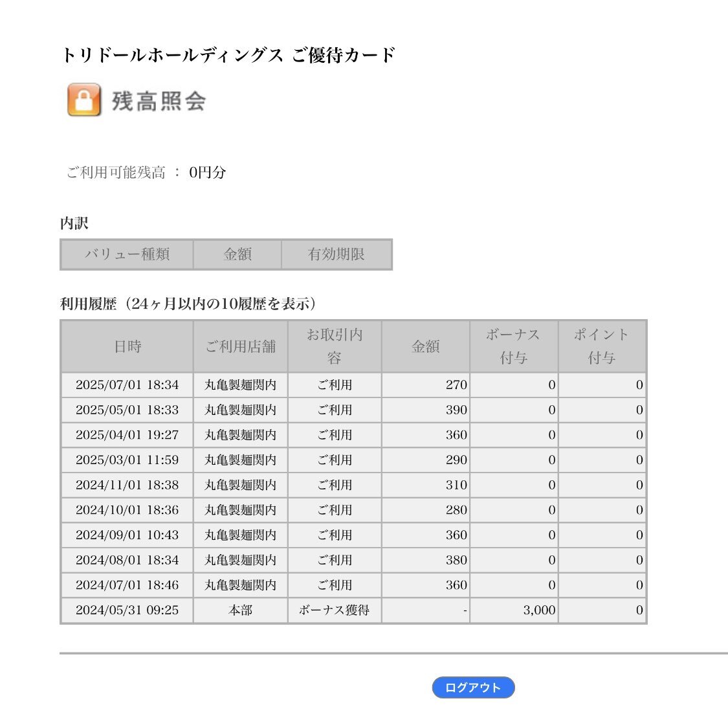This screenshot has height=725, width=728.
Task: Select date cell 2024/11/01 18:38
Action: point(127,485)
